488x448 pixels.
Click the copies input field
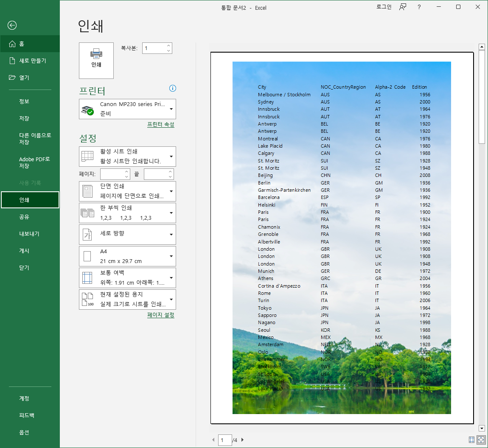click(x=154, y=48)
